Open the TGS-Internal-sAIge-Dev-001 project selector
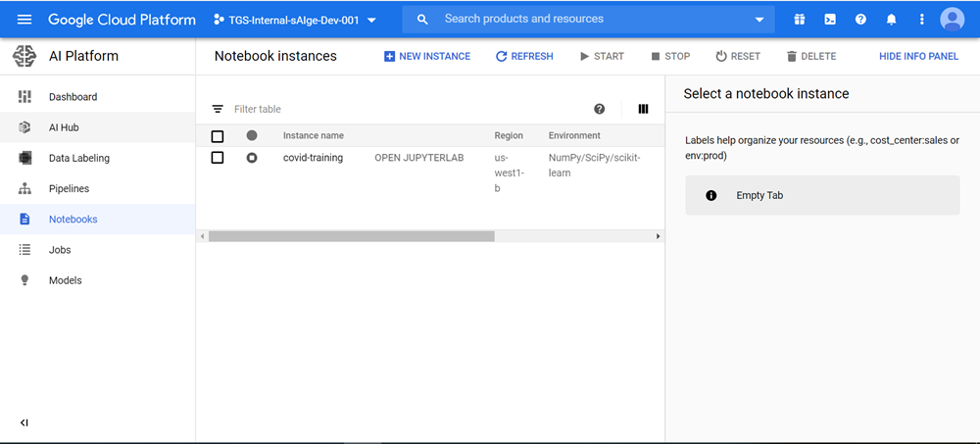Screen dimensions: 980x444 click(295, 20)
